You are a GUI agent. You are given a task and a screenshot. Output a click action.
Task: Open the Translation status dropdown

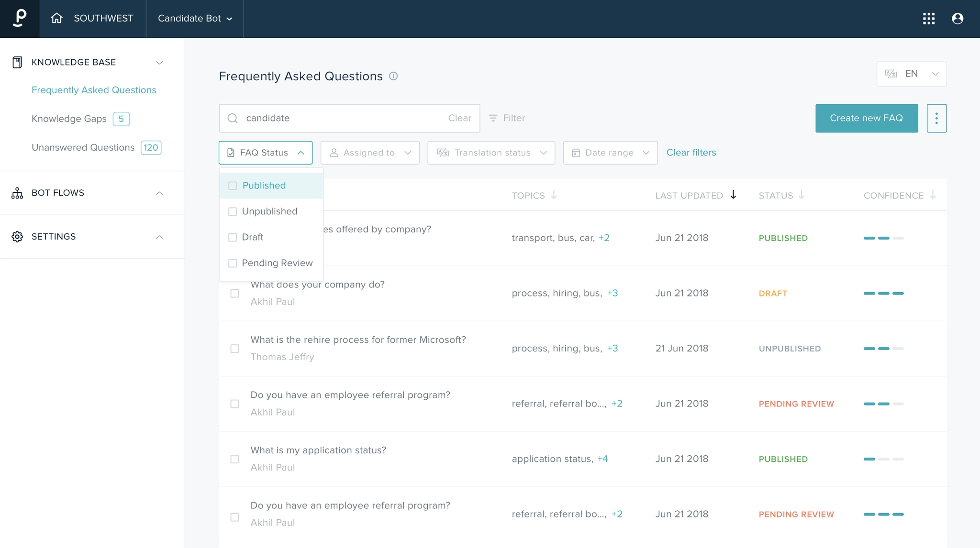[x=491, y=153]
